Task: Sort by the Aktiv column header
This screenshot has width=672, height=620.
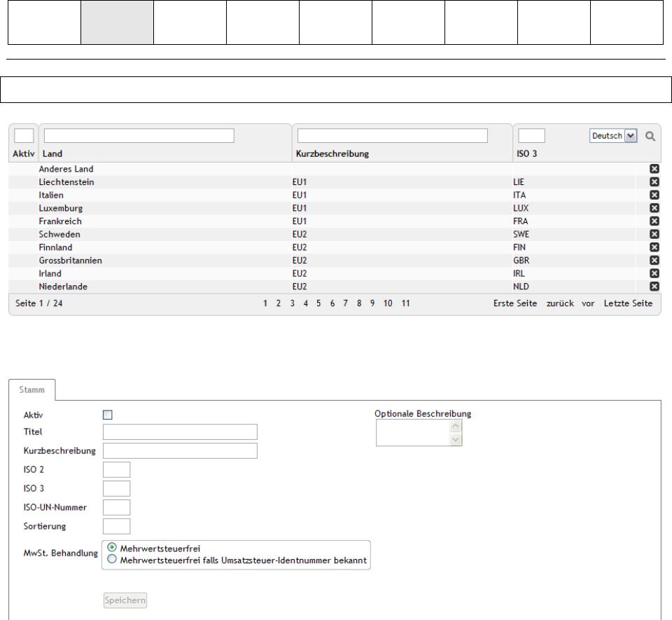Action: coord(24,153)
